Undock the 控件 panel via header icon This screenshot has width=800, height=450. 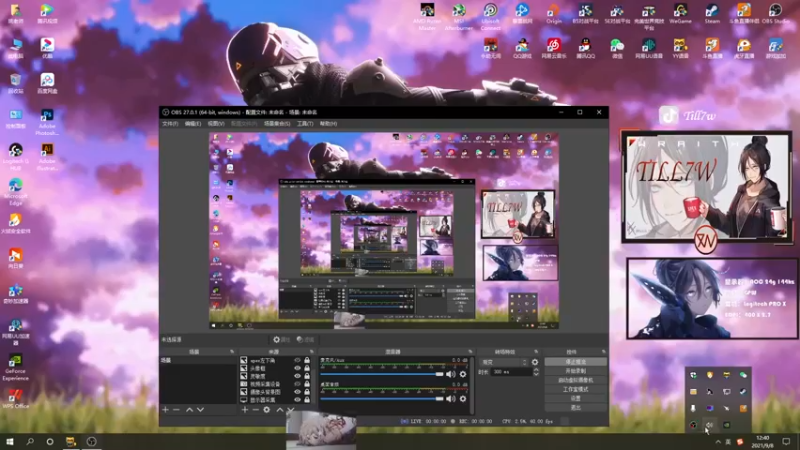(x=604, y=352)
